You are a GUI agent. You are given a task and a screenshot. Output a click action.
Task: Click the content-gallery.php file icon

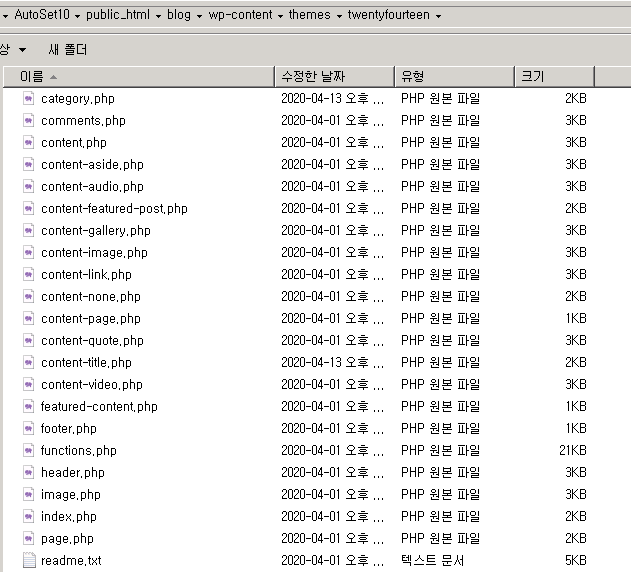point(29,231)
